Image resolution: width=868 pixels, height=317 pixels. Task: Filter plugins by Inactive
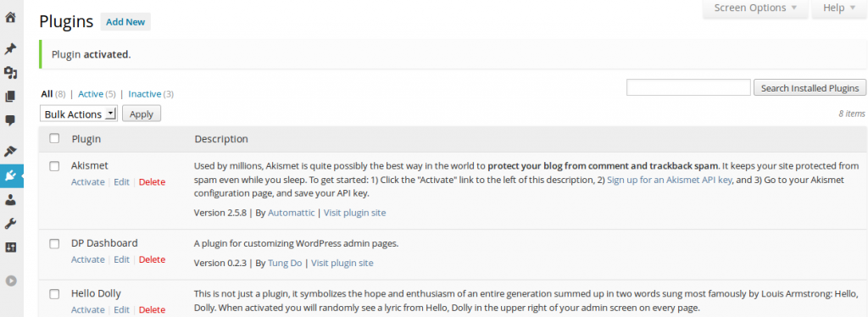(144, 94)
